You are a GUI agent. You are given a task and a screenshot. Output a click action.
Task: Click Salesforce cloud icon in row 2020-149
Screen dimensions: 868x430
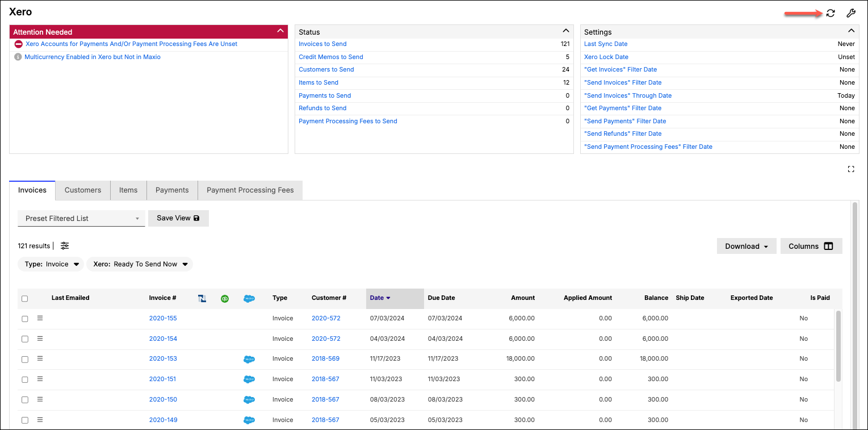249,420
